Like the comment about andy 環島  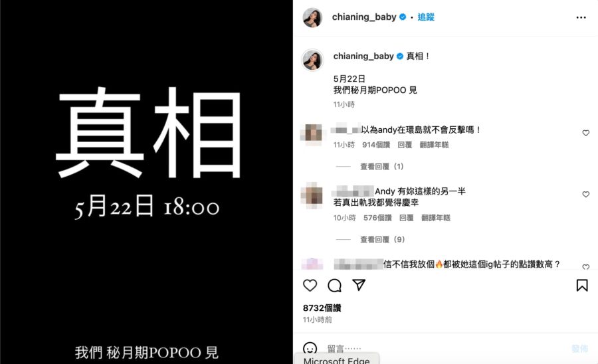(x=585, y=133)
